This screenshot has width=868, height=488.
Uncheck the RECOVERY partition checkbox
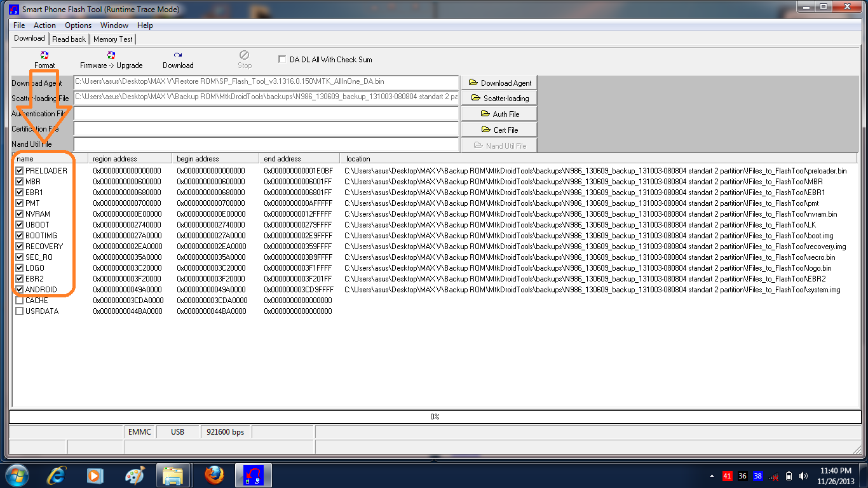(20, 246)
